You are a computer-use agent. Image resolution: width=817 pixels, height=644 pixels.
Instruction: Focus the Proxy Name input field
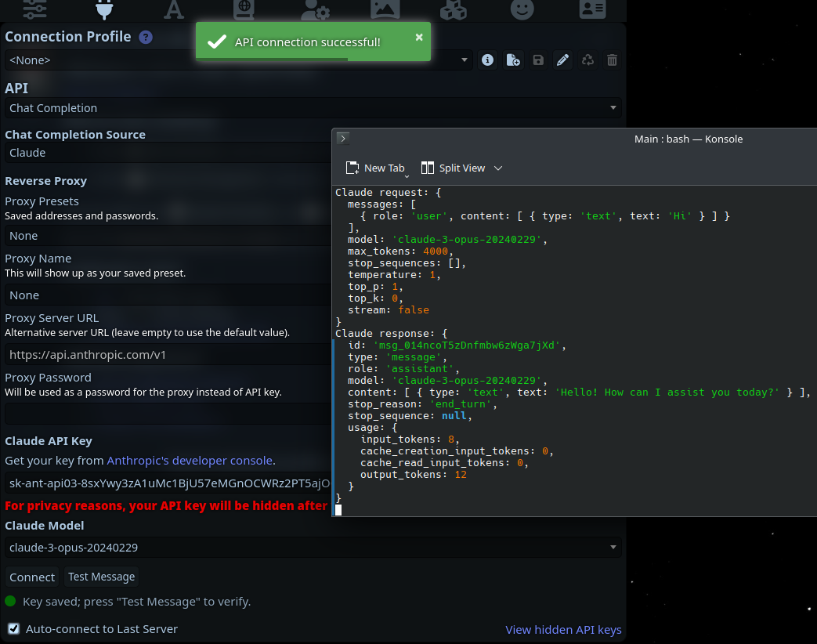click(x=168, y=295)
